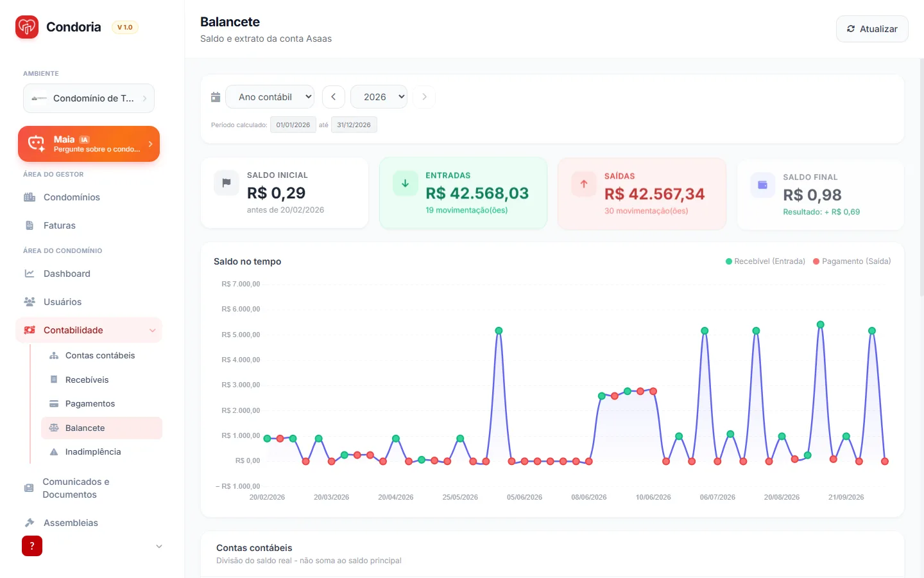Click the Usuários people icon
The width and height of the screenshot is (924, 578).
30,302
